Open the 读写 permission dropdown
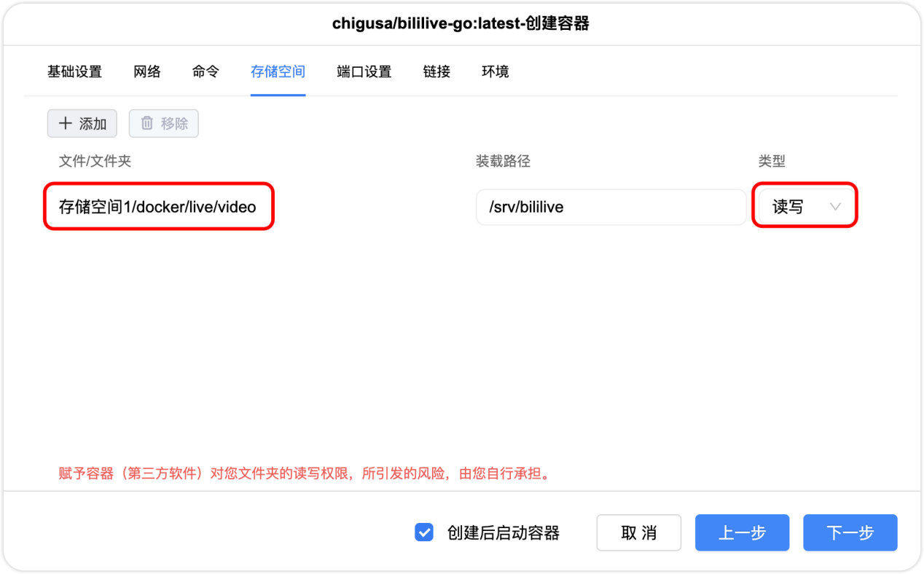924x574 pixels. 804,207
